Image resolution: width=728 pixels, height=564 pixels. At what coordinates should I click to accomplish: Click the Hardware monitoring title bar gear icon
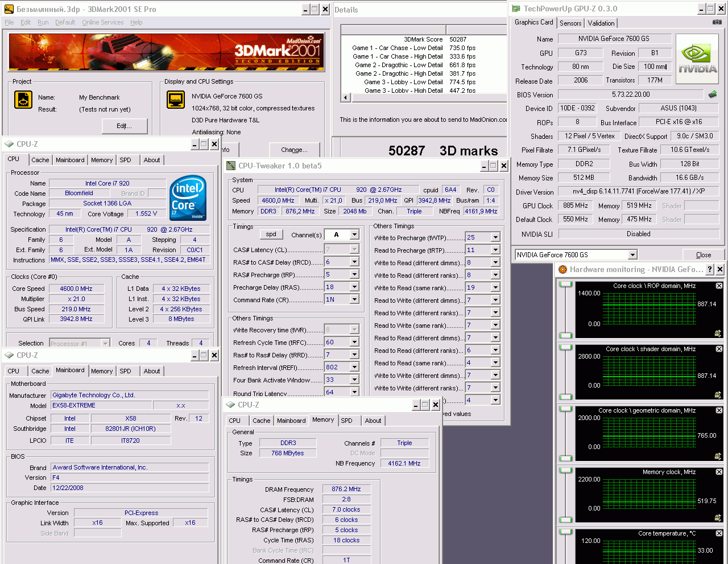click(x=562, y=269)
